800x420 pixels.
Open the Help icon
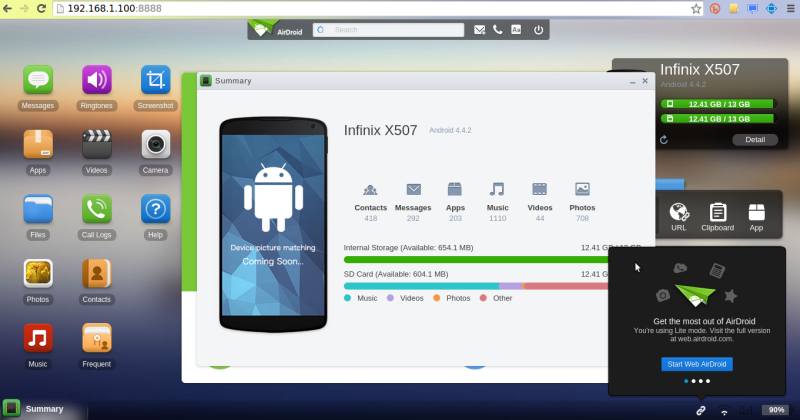(155, 209)
